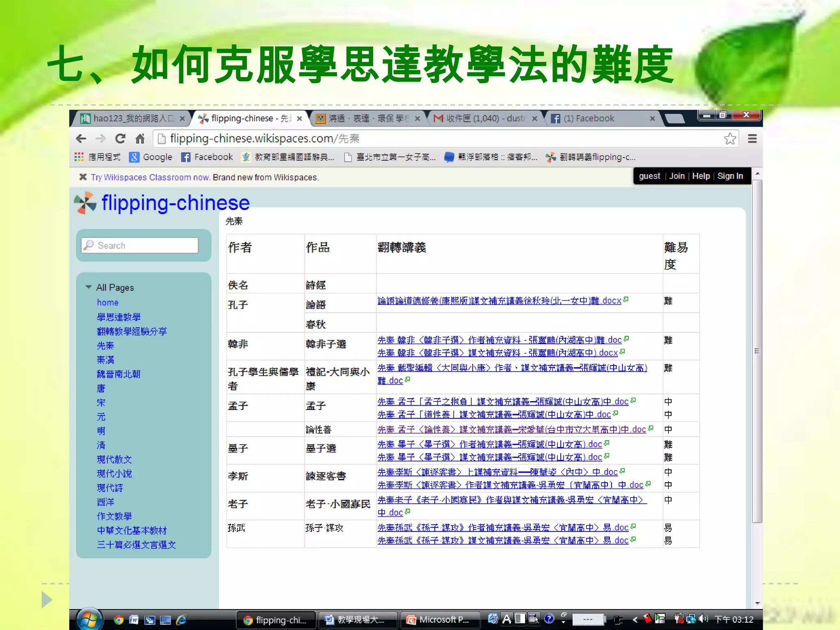
Task: Open a new browser tab
Action: tap(675, 119)
